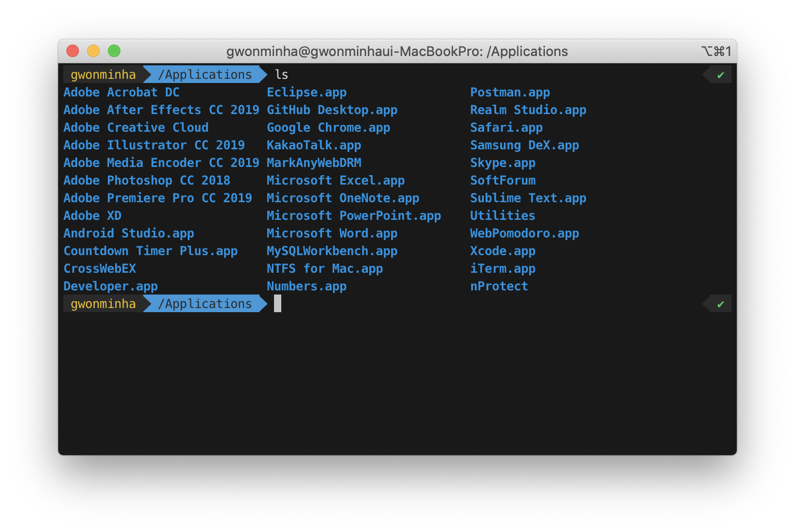Select Safari.app entry
Viewport: 795px width, 532px height.
[506, 128]
